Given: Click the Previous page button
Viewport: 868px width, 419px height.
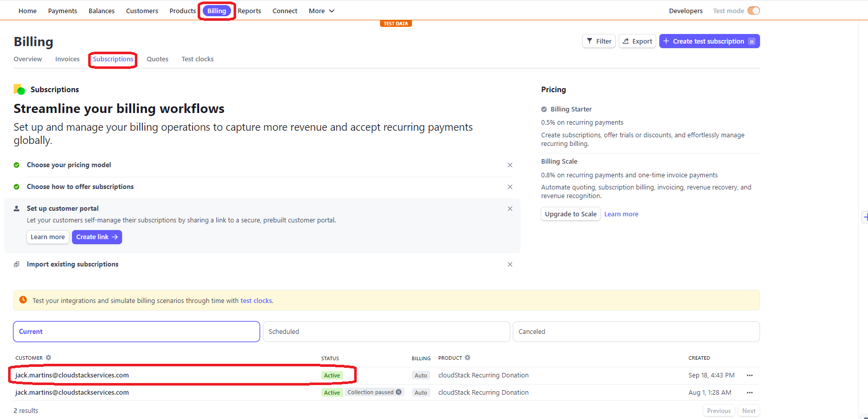Looking at the screenshot, I should 719,411.
